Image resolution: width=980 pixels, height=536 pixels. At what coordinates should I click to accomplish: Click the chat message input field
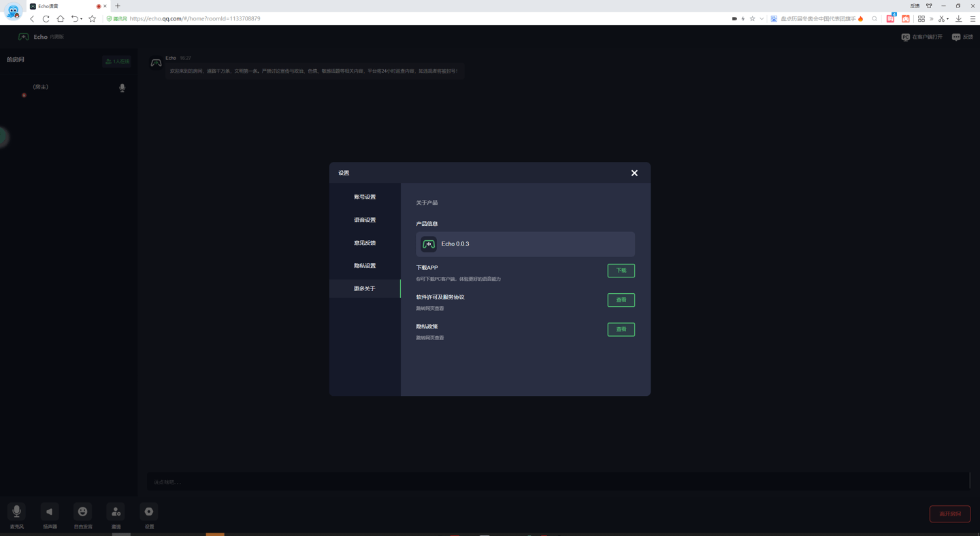pyautogui.click(x=558, y=482)
